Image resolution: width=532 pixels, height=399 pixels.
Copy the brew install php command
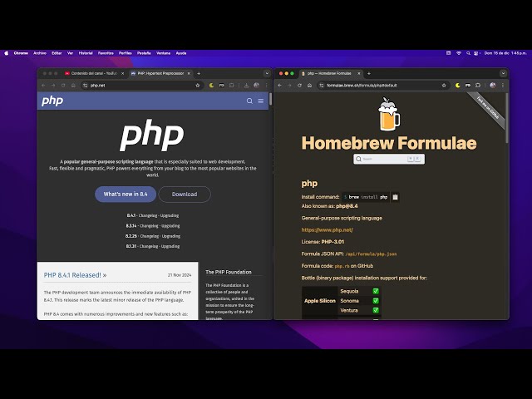click(395, 197)
